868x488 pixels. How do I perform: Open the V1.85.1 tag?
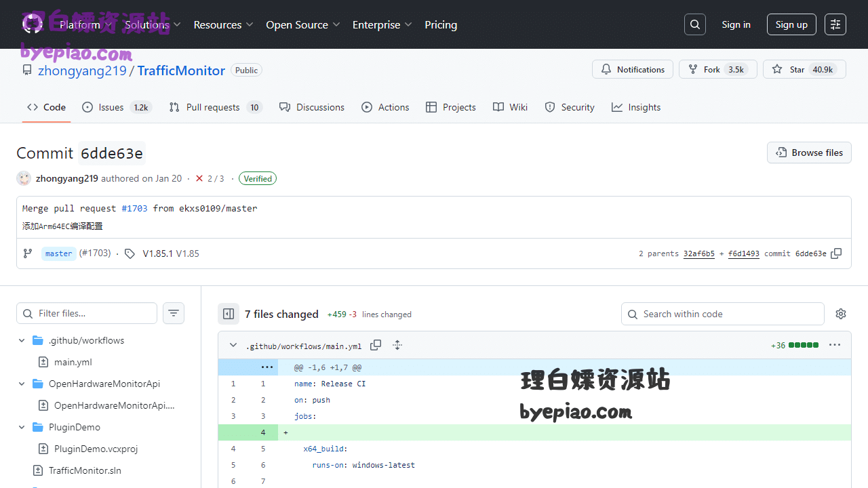click(x=158, y=253)
